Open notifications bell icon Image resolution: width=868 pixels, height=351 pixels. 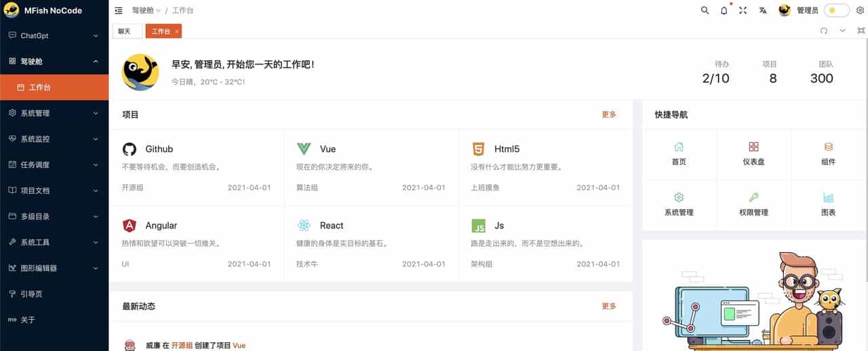pos(724,10)
